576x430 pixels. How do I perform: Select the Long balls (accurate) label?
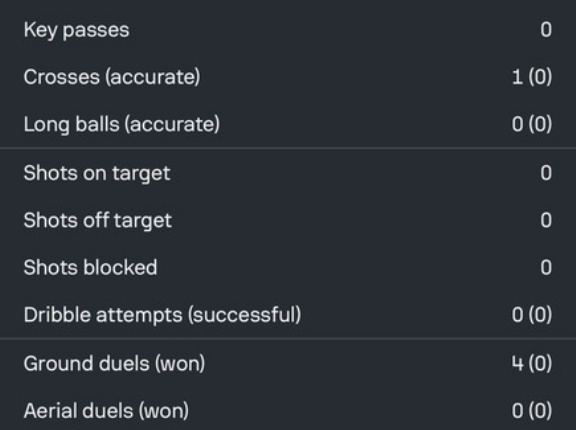[122, 124]
